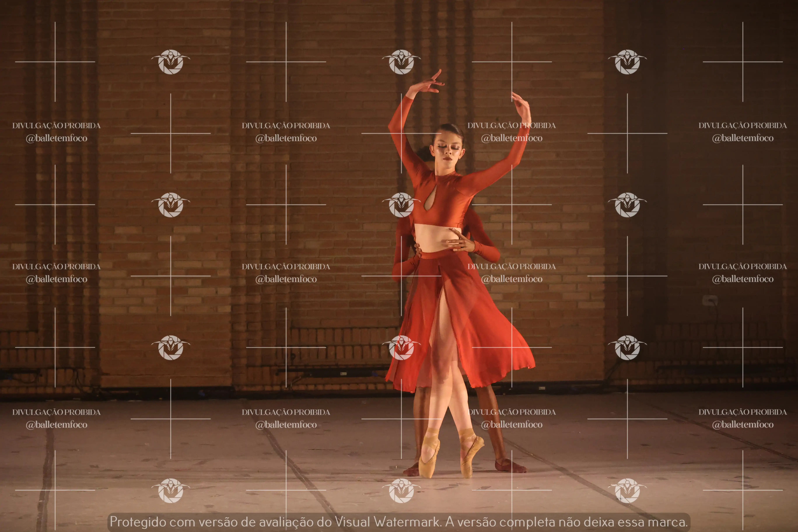Click the watermark logo above the dancer's raised hand
The height and width of the screenshot is (532, 798).
[401, 62]
